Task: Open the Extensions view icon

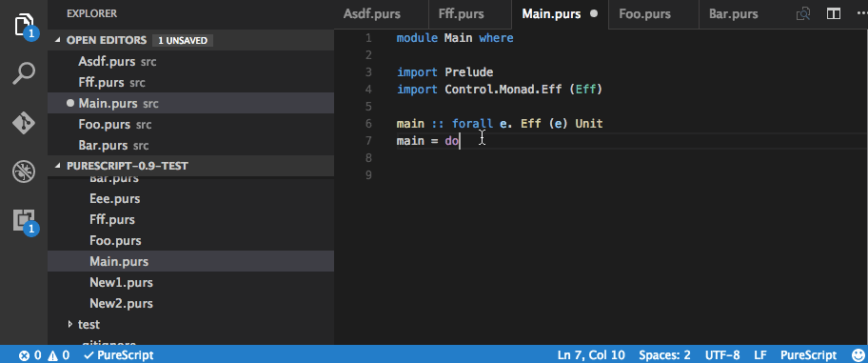Action: pyautogui.click(x=24, y=221)
